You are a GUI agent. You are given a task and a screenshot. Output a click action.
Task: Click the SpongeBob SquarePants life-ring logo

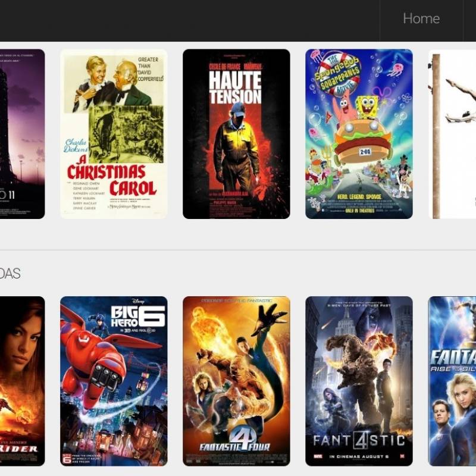337,73
